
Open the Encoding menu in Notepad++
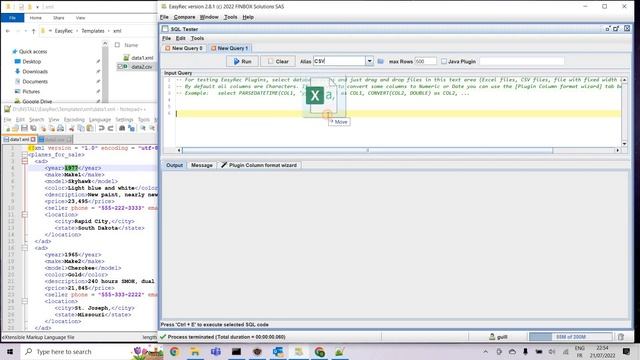[74, 120]
